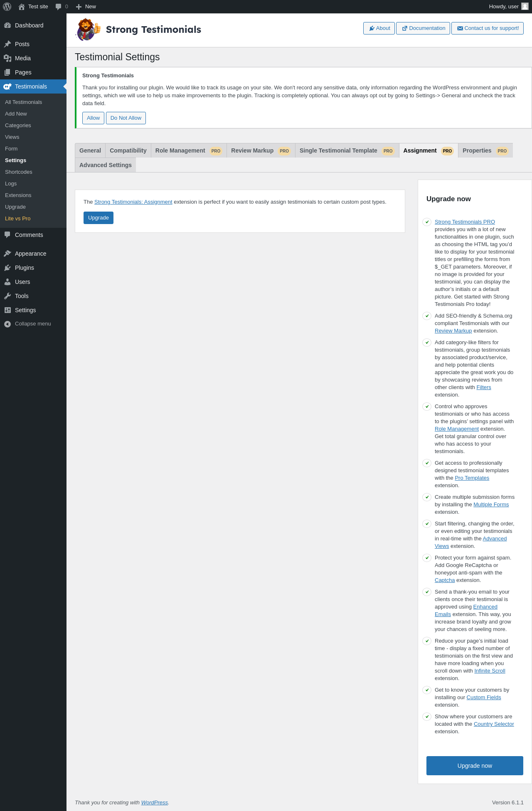532x811 pixels.
Task: Click the WordPress logo in admin bar
Action: [7, 7]
